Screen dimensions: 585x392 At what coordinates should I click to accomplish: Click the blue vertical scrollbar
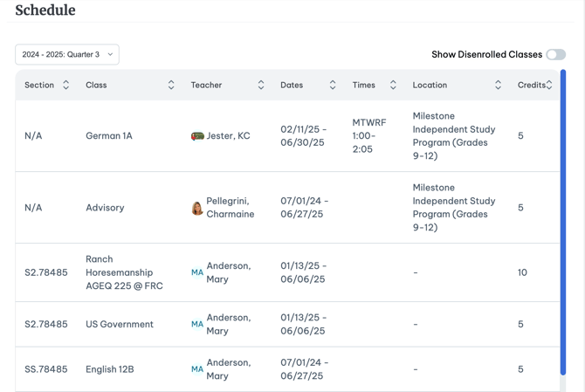click(563, 223)
